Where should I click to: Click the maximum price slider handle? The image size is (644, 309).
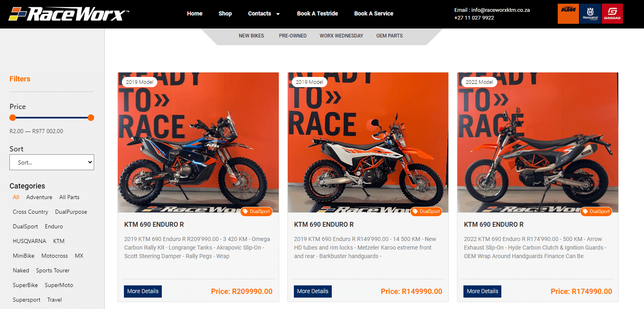click(x=91, y=118)
